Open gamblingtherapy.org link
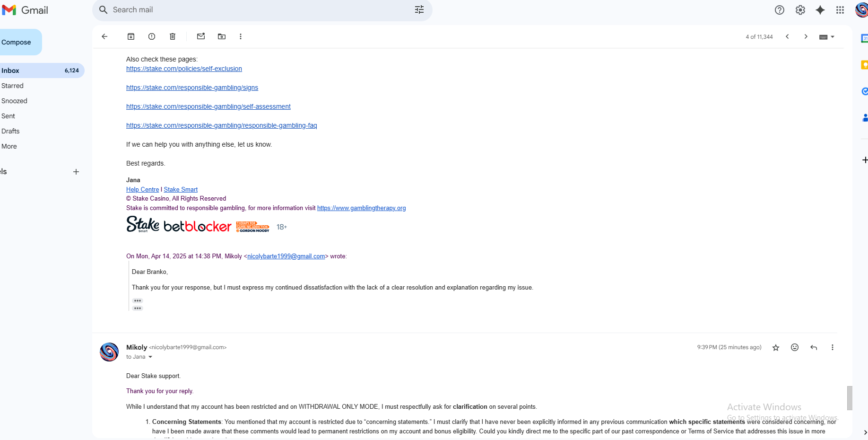Screen dimensions: 868x440 coord(361,208)
